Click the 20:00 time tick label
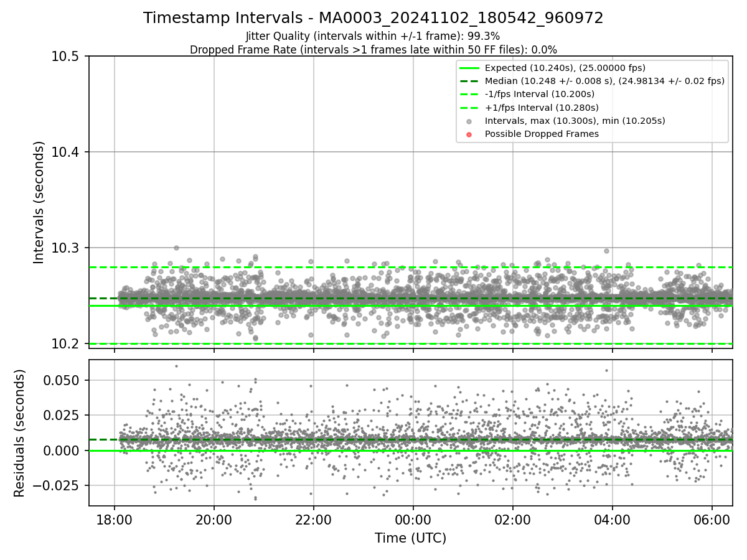 click(214, 519)
